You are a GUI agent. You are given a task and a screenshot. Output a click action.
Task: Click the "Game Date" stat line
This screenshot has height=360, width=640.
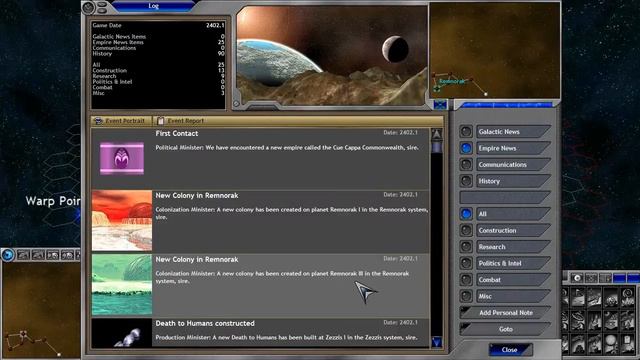[158, 25]
